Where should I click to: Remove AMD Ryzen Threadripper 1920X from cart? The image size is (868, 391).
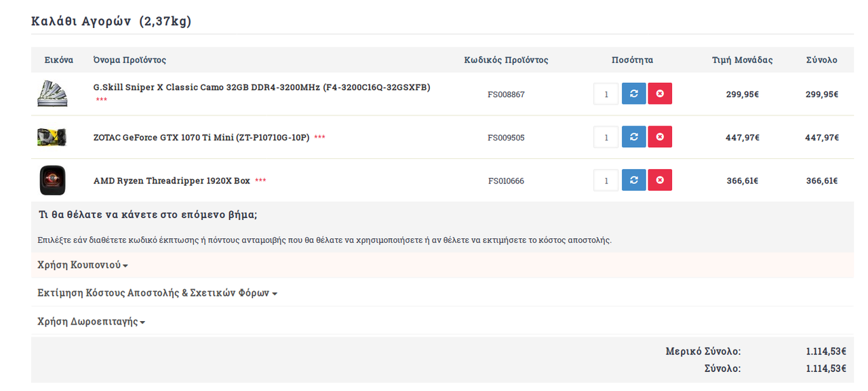pos(660,181)
